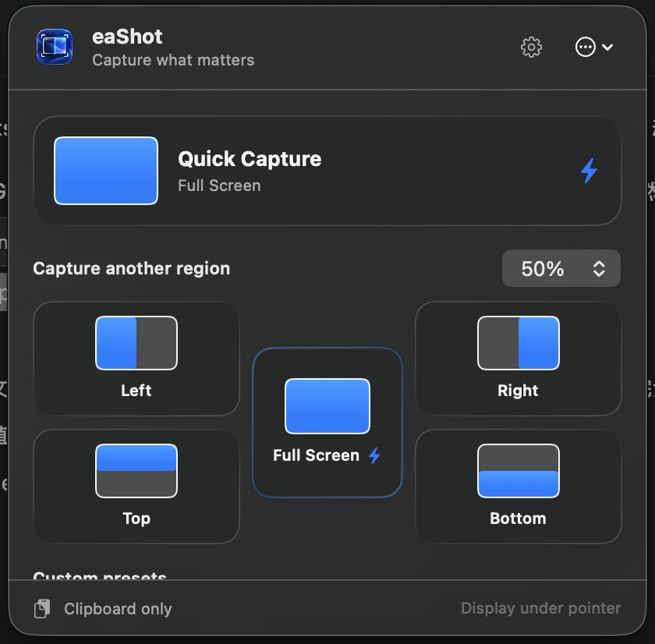
Task: Capture the Top half region
Action: point(136,487)
